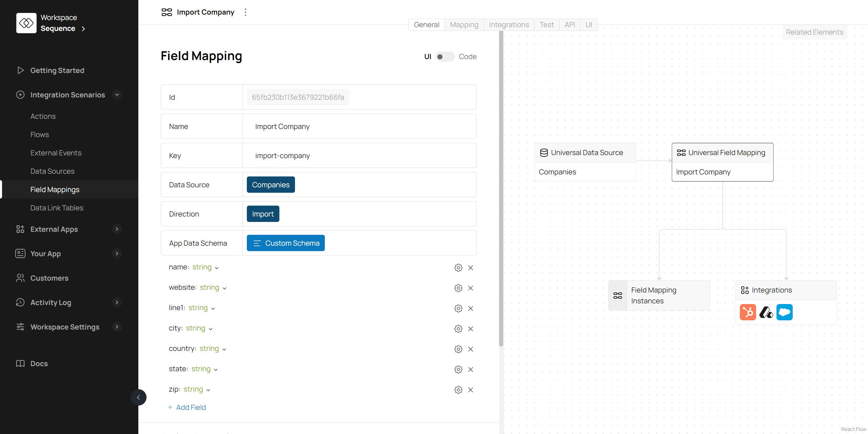868x434 pixels.
Task: Collapse sidebar with round arrow button
Action: tap(138, 397)
